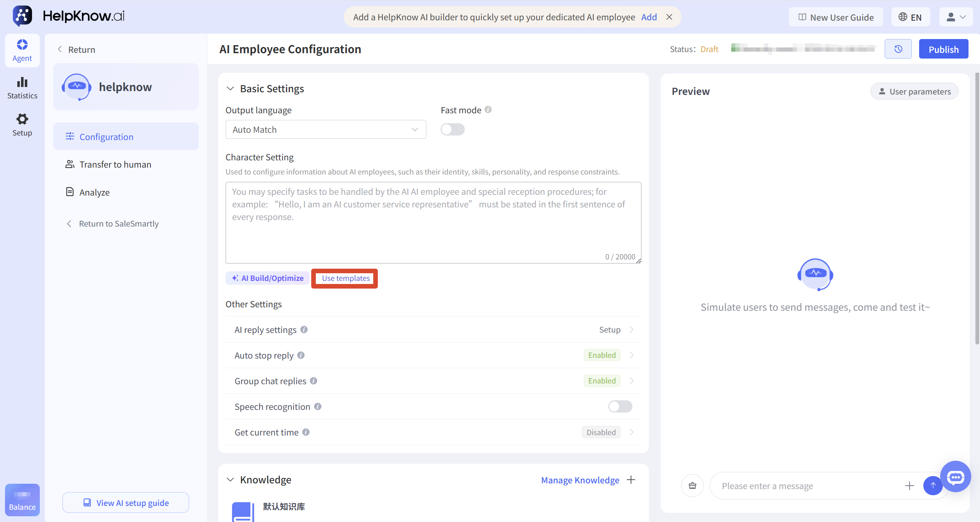Open the Output language Auto Match dropdown
980x522 pixels.
click(326, 129)
